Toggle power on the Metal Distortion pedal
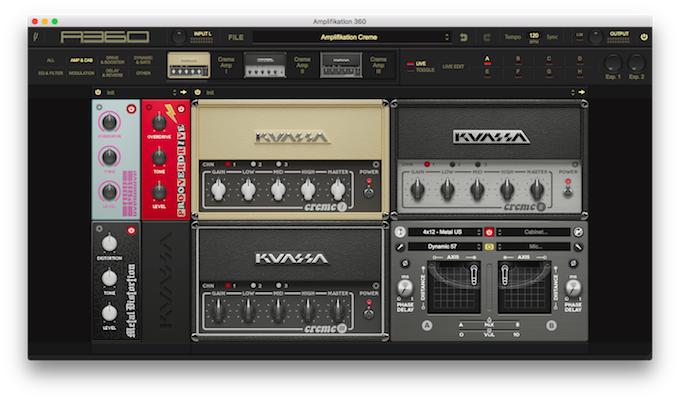 coord(131,230)
